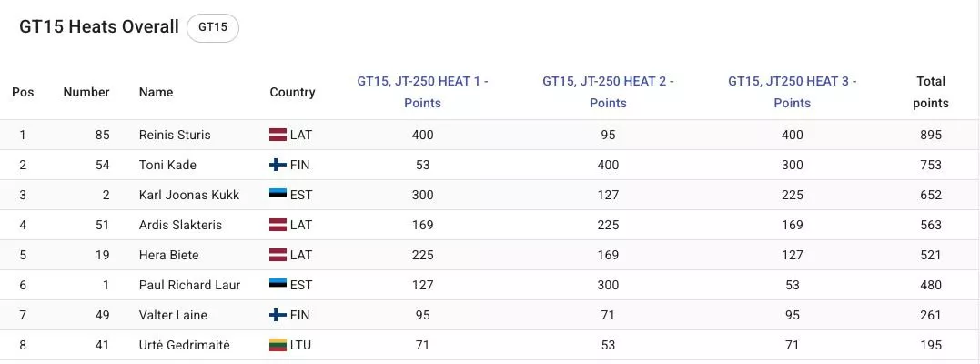Click Estonia flag for Karl Joonas Kukk
The image size is (980, 364).
278,195
